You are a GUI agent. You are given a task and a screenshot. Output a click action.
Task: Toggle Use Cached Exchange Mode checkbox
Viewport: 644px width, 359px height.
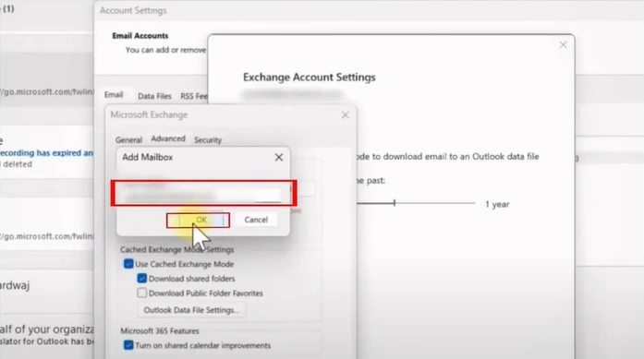coord(128,264)
